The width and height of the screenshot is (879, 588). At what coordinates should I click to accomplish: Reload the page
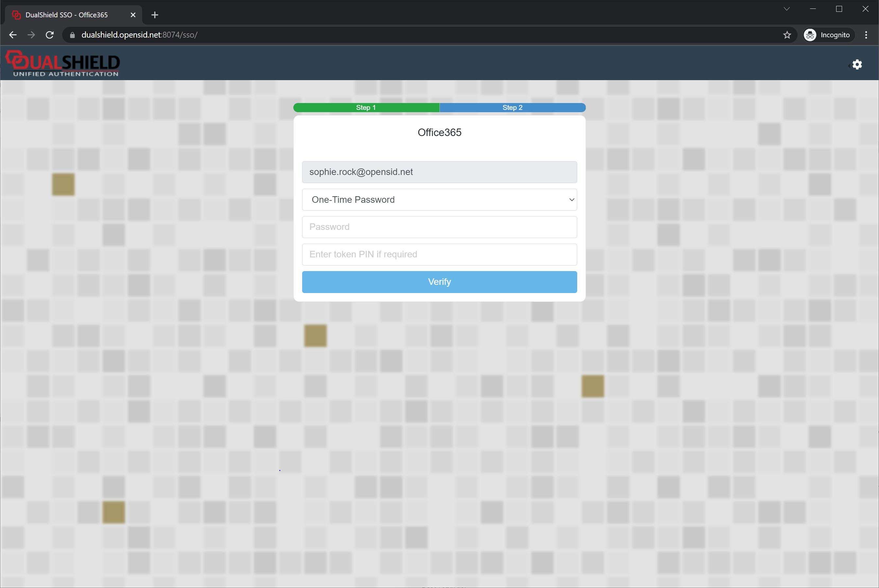point(49,35)
